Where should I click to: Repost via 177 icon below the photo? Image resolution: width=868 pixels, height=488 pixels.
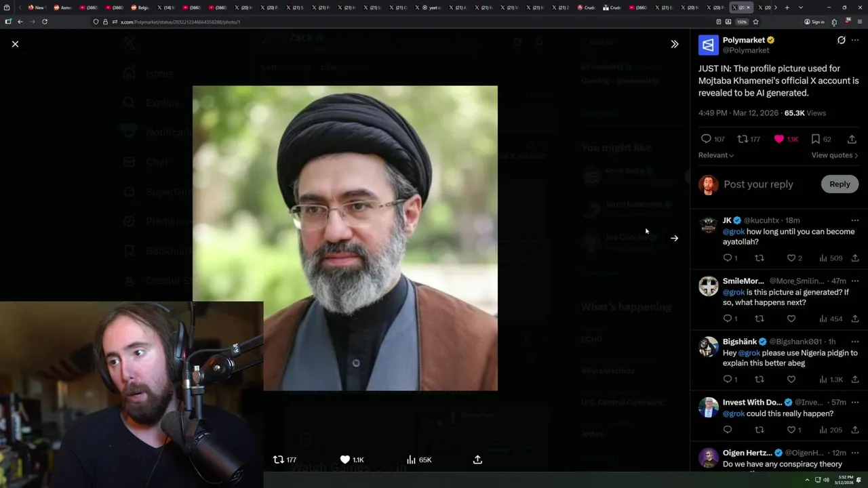coord(278,460)
